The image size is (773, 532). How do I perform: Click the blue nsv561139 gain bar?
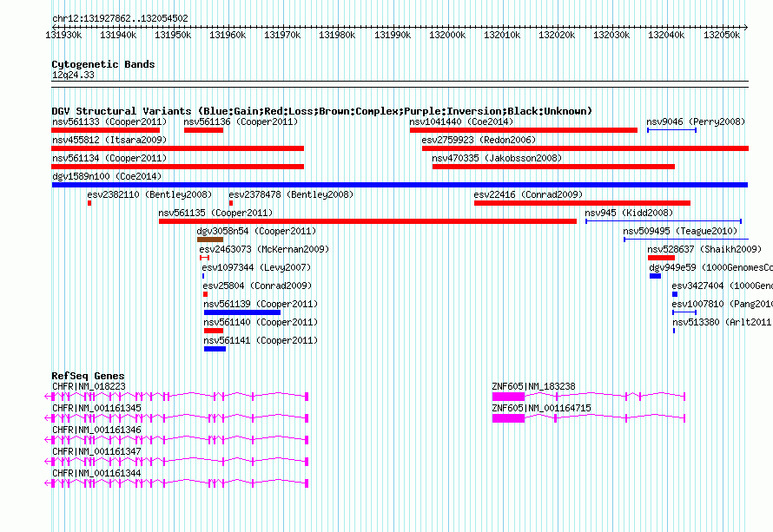[242, 312]
